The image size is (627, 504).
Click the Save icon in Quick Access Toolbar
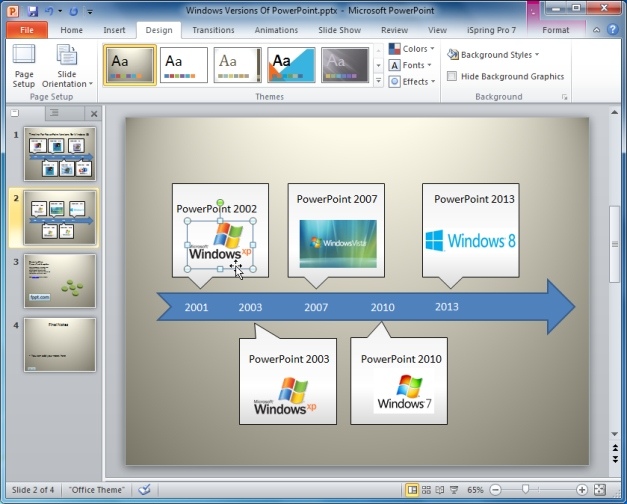[x=32, y=11]
